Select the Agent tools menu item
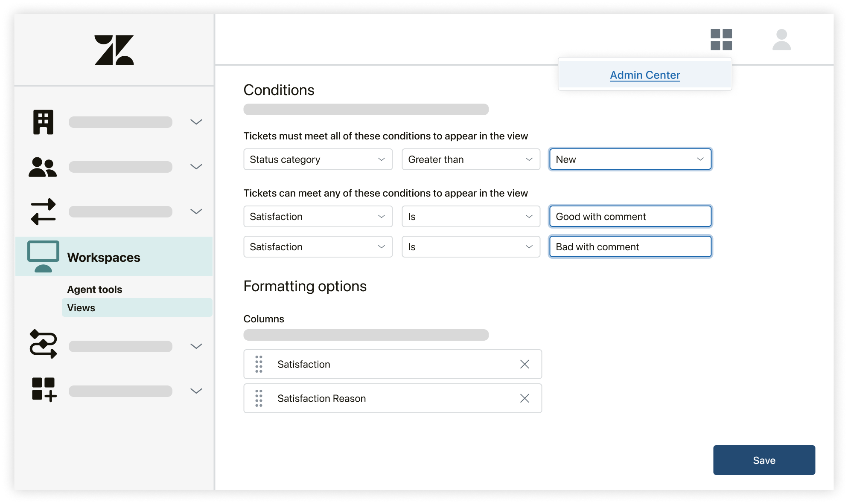This screenshot has height=504, width=848. pyautogui.click(x=94, y=289)
